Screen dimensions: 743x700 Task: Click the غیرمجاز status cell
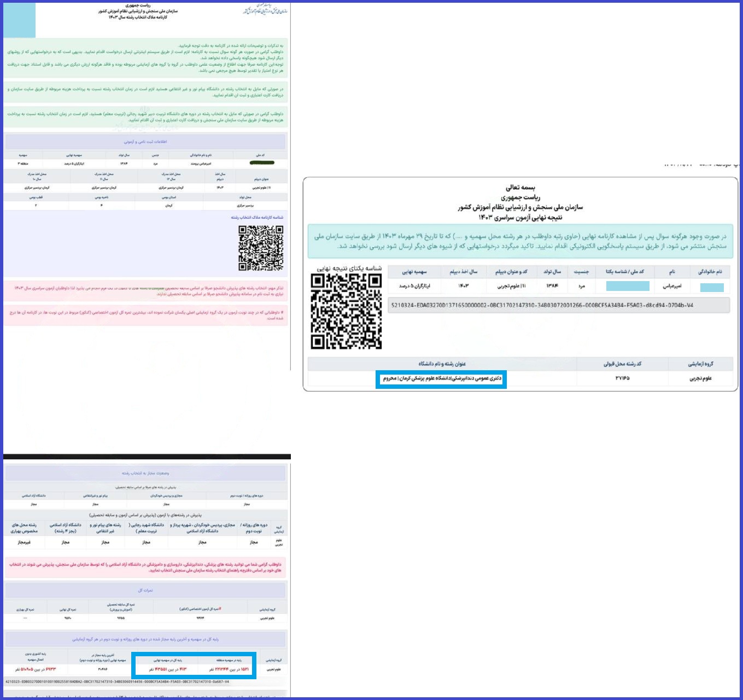[25, 542]
